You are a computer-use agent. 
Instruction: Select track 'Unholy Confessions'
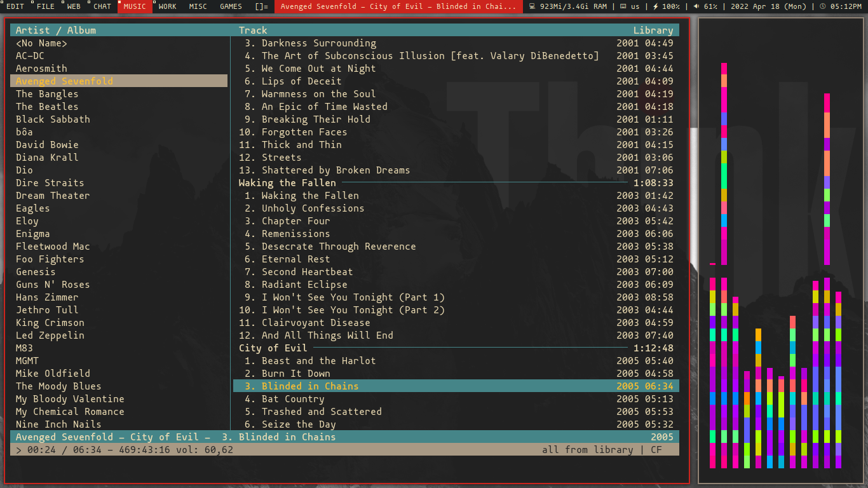click(456, 208)
